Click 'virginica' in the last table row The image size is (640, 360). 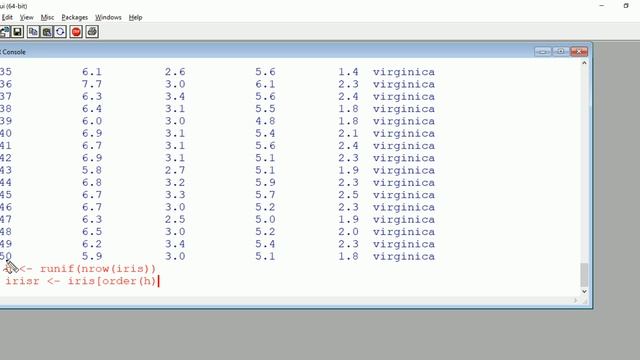(404, 257)
